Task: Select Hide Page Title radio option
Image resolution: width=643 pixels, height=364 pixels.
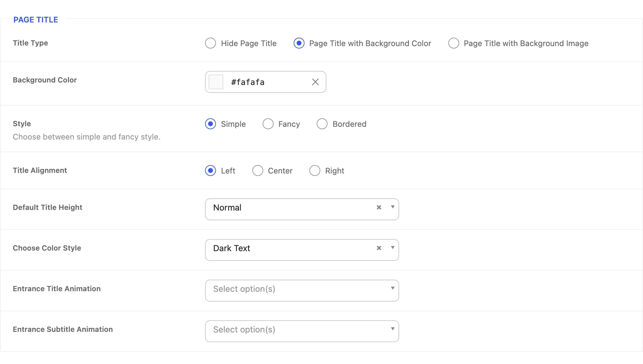Action: pos(210,43)
